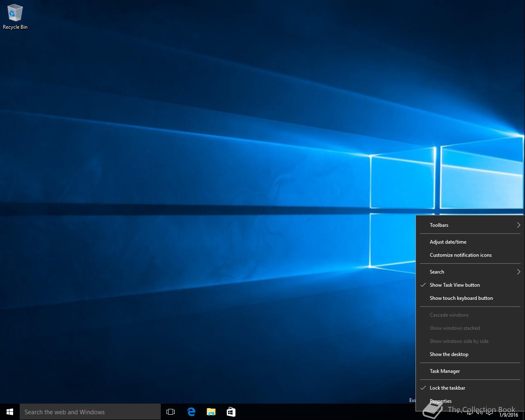Open Task View from the taskbar

tap(171, 412)
